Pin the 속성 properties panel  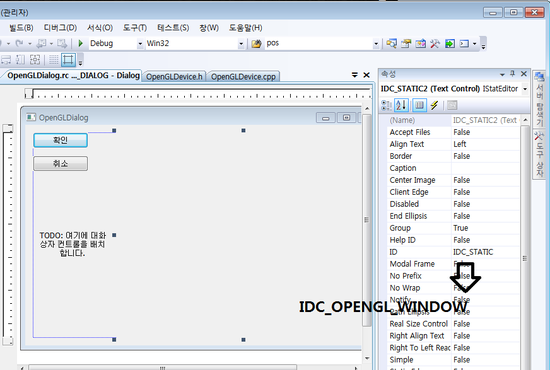pyautogui.click(x=512, y=74)
